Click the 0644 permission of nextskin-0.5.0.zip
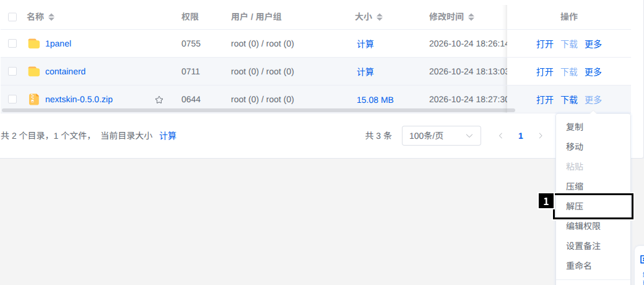This screenshot has height=285, width=644. [x=191, y=99]
